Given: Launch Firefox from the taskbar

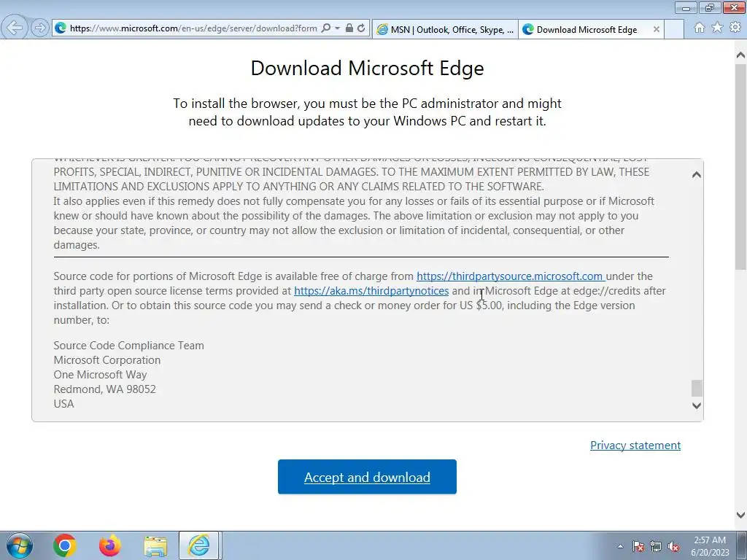Looking at the screenshot, I should pos(109,545).
